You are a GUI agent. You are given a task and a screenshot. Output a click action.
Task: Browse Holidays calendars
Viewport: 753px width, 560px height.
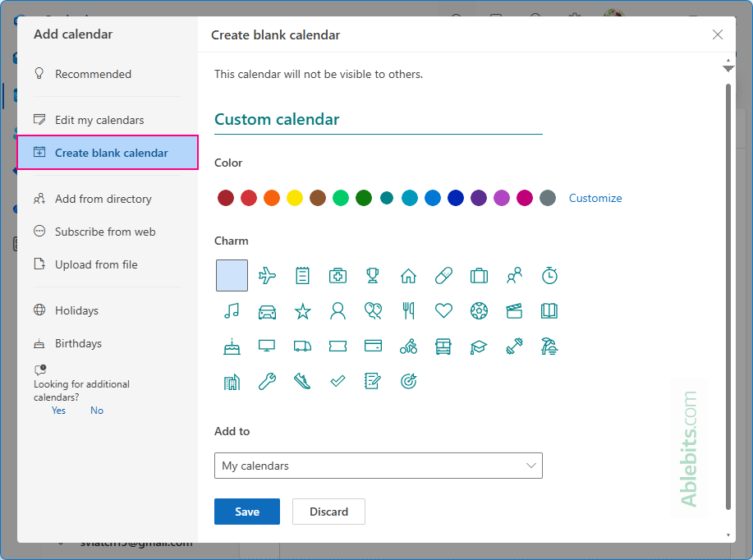click(x=107, y=310)
